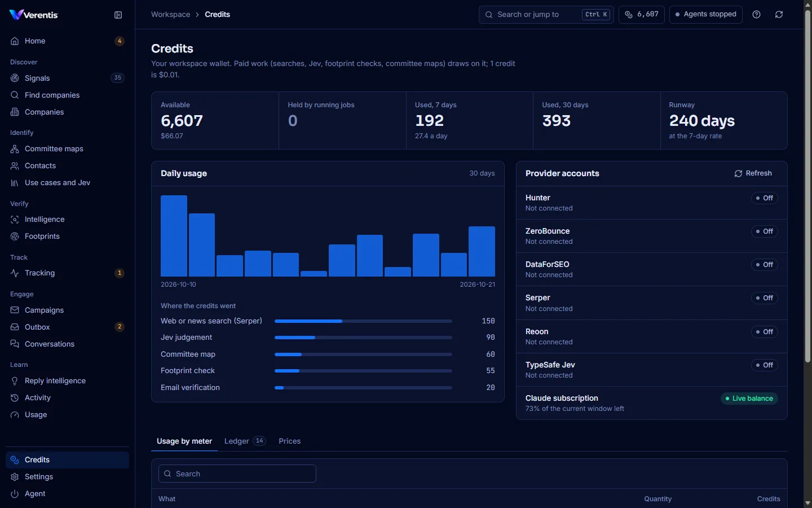Screen dimensions: 812x508
Task: Open the Companies page
Action: click(67, 112)
